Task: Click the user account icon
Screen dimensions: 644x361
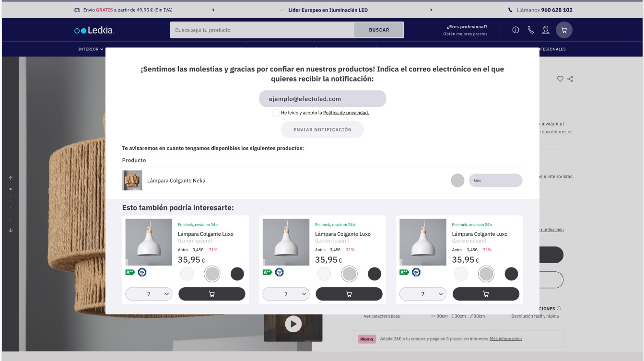Action: coord(546,30)
